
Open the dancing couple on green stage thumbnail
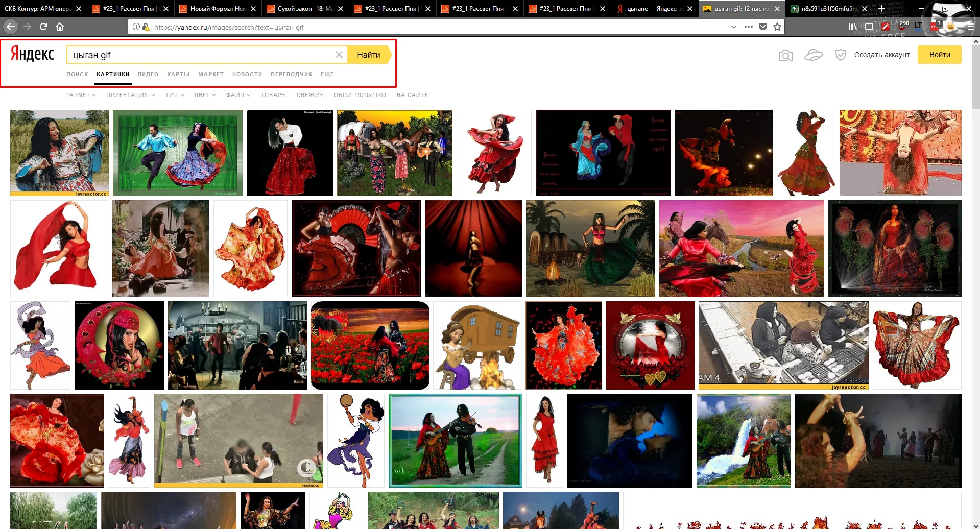point(178,153)
